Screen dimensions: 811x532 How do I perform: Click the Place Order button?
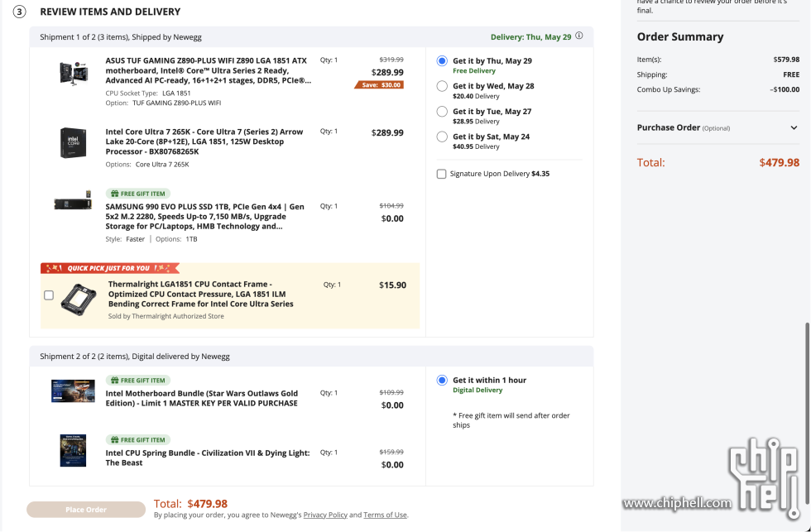coord(86,510)
